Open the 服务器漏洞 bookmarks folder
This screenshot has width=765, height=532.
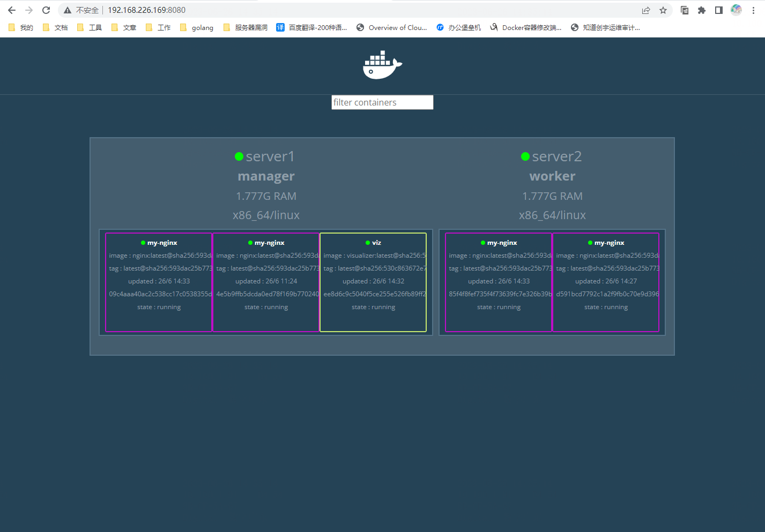246,27
